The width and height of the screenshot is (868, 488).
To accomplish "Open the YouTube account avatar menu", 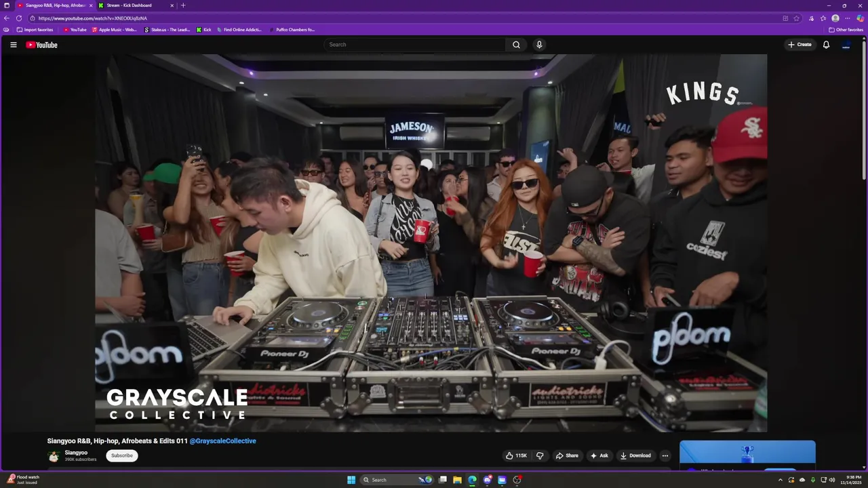I will pos(846,45).
